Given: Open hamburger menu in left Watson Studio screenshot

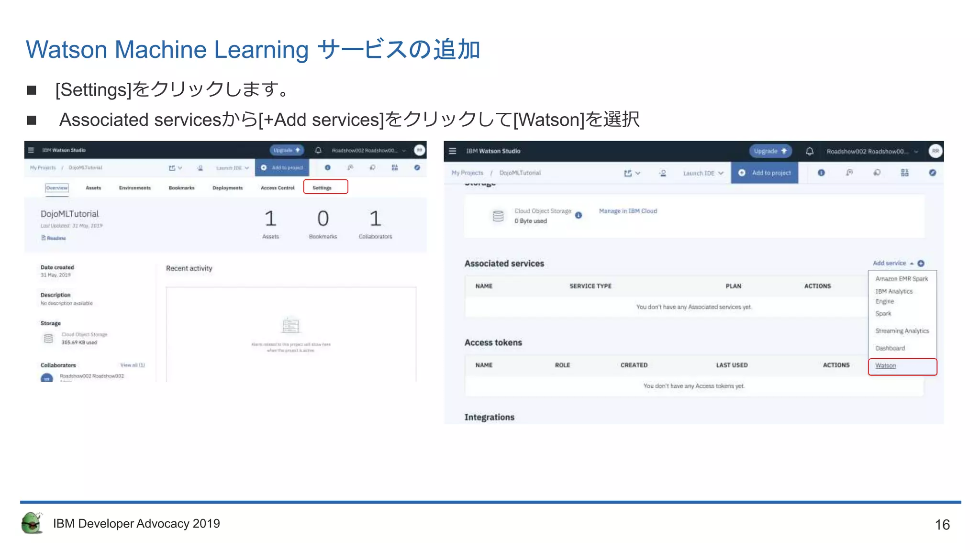Looking at the screenshot, I should point(31,150).
